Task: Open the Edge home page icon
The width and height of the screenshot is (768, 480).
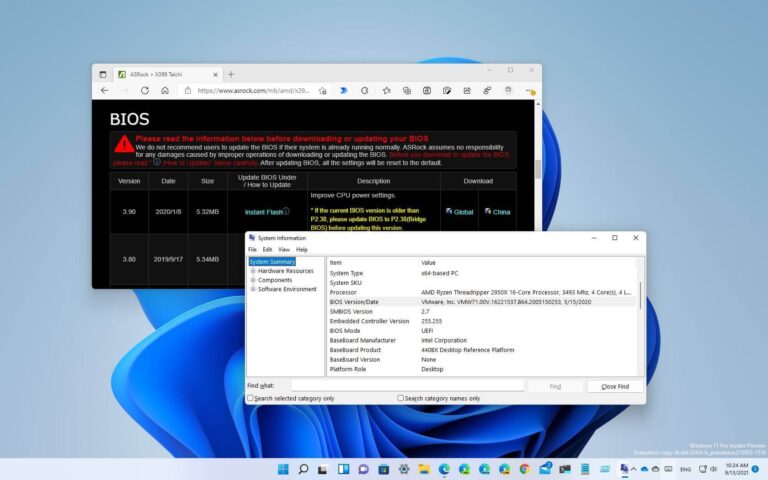Action: [165, 91]
